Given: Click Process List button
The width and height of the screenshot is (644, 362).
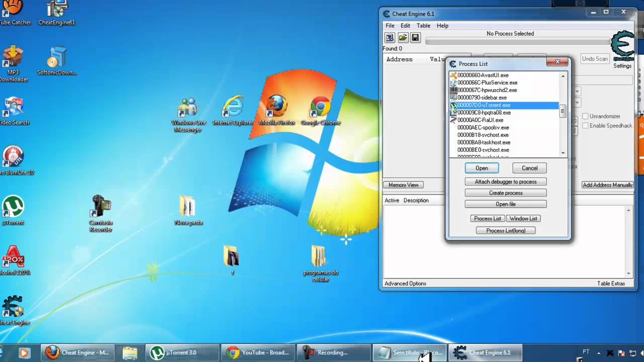Looking at the screenshot, I should pos(488,219).
